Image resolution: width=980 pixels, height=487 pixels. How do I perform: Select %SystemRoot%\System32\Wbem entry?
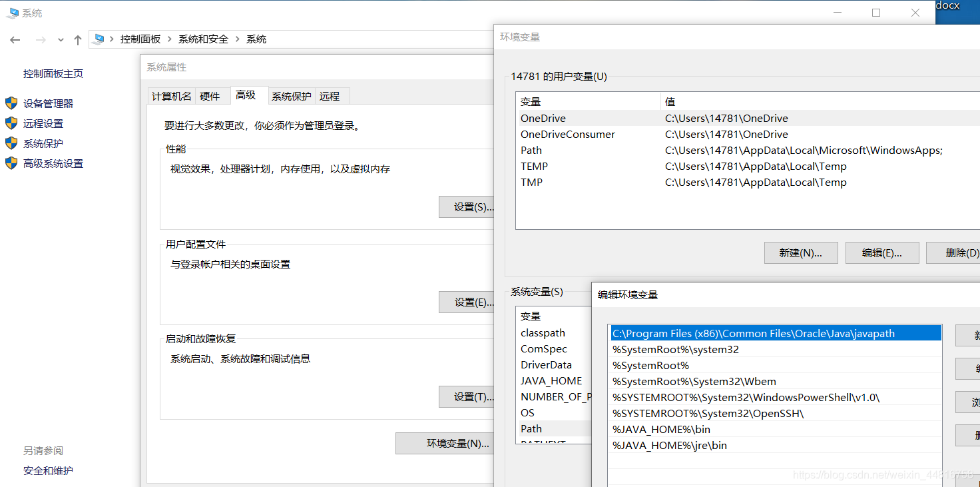pyautogui.click(x=776, y=382)
